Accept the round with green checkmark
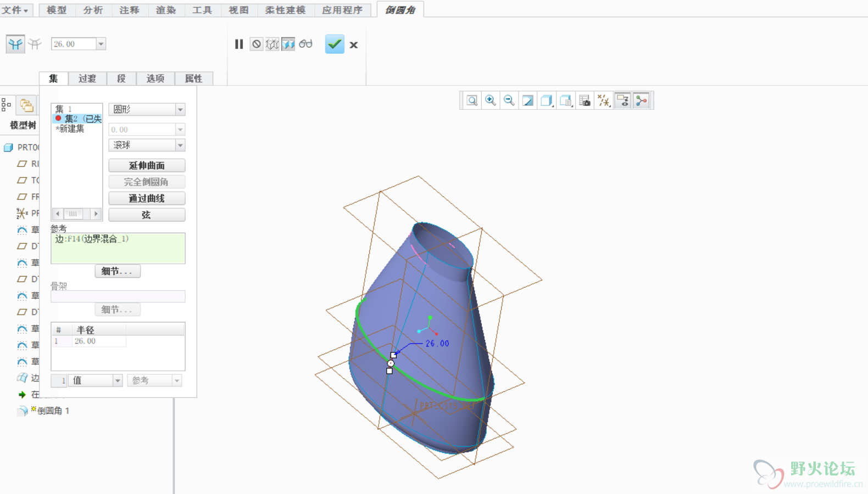The width and height of the screenshot is (868, 494). point(335,44)
